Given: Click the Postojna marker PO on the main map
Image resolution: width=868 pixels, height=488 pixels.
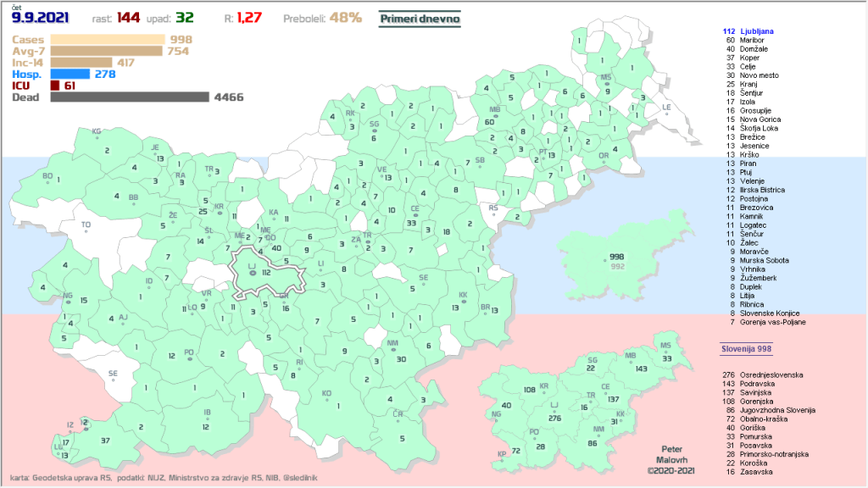Looking at the screenshot, I should click(x=189, y=352).
